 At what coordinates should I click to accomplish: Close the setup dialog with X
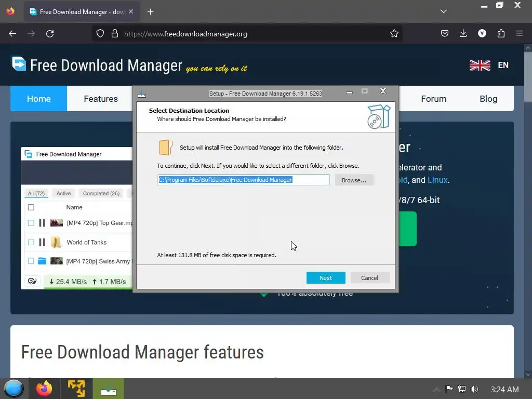(383, 91)
